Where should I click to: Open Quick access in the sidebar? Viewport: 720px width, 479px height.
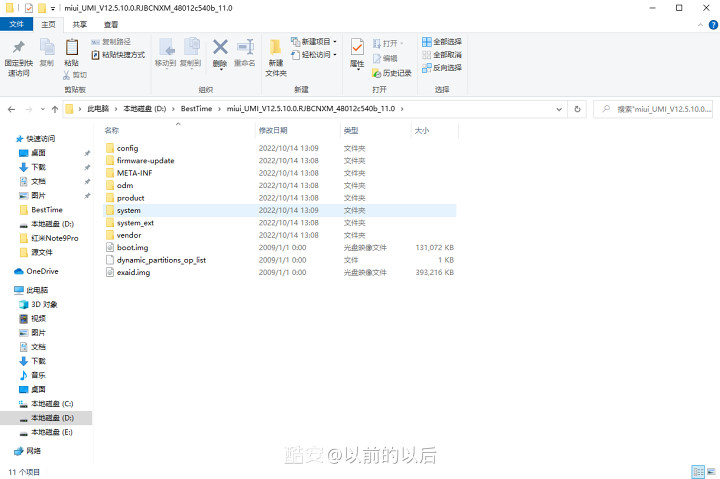[40, 139]
